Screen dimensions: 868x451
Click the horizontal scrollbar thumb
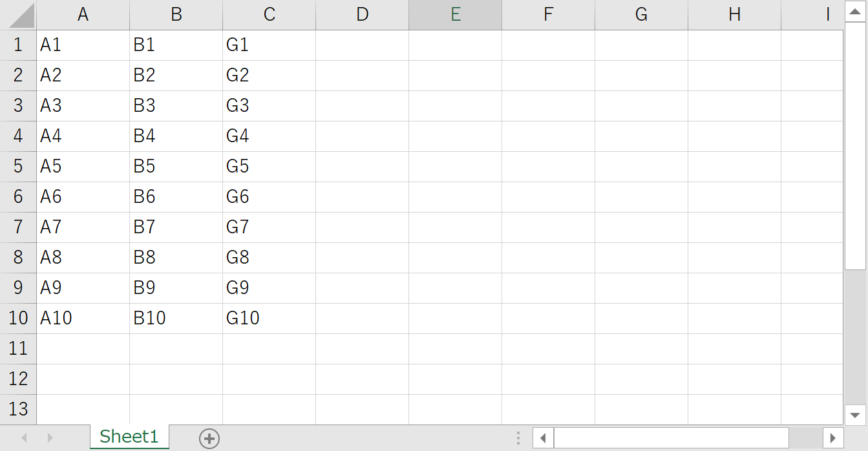click(x=671, y=438)
